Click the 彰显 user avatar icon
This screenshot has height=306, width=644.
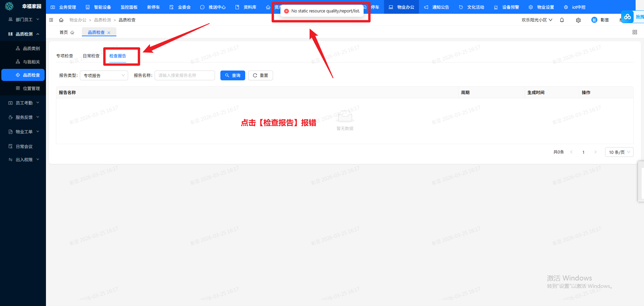(594, 20)
